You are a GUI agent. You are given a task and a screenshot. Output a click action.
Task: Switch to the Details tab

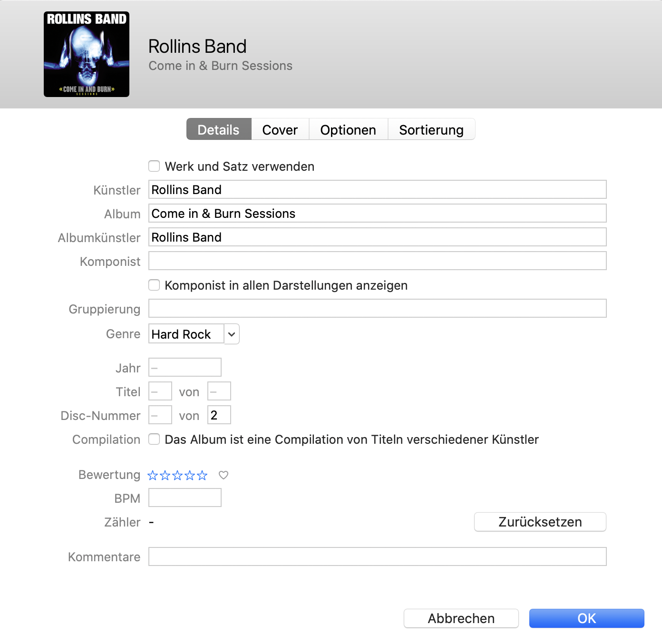coord(219,129)
